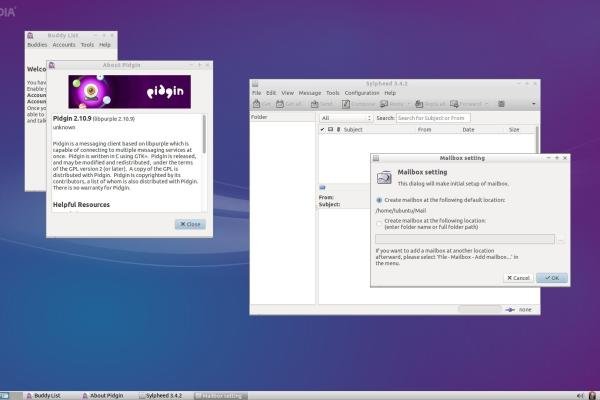This screenshot has width=600, height=400.
Task: Open the Help menu in Sylpheed
Action: (x=390, y=93)
